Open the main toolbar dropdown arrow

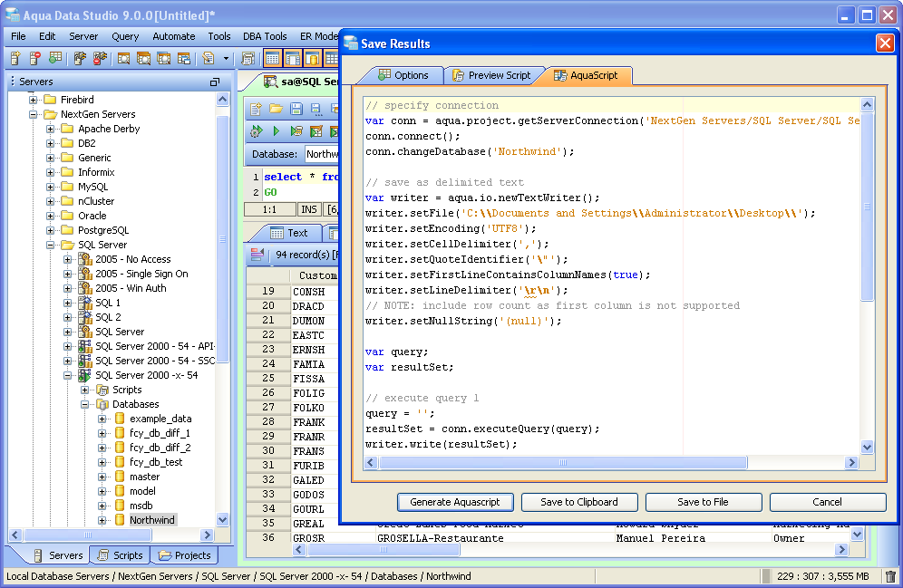point(226,58)
